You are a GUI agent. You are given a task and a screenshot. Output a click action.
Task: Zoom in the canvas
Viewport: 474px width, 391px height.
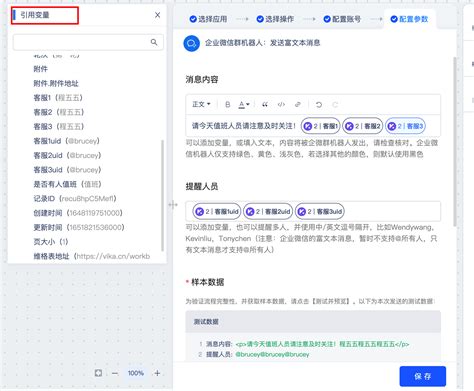coord(157,373)
